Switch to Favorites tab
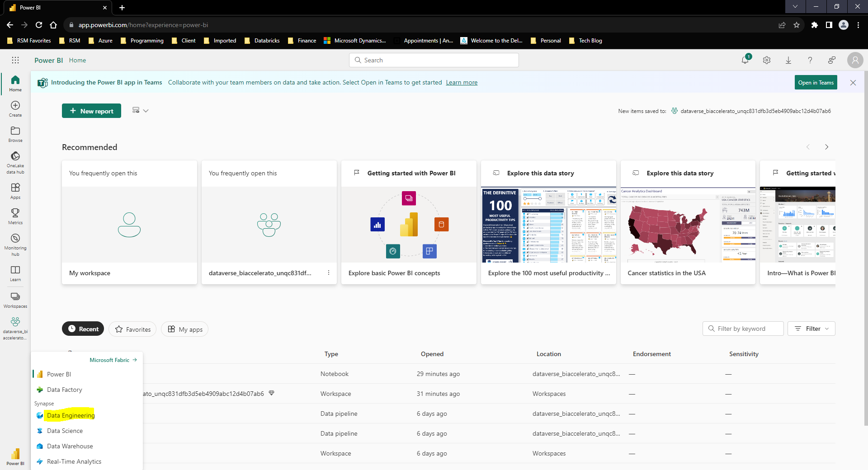Viewport: 868px width, 470px height. [132, 329]
